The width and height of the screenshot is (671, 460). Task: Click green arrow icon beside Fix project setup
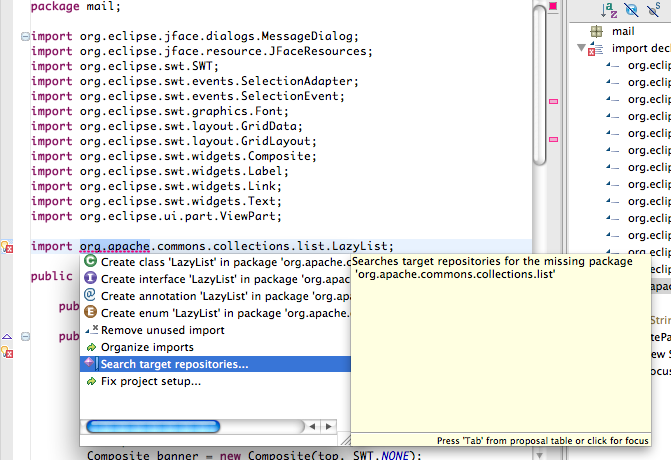91,381
